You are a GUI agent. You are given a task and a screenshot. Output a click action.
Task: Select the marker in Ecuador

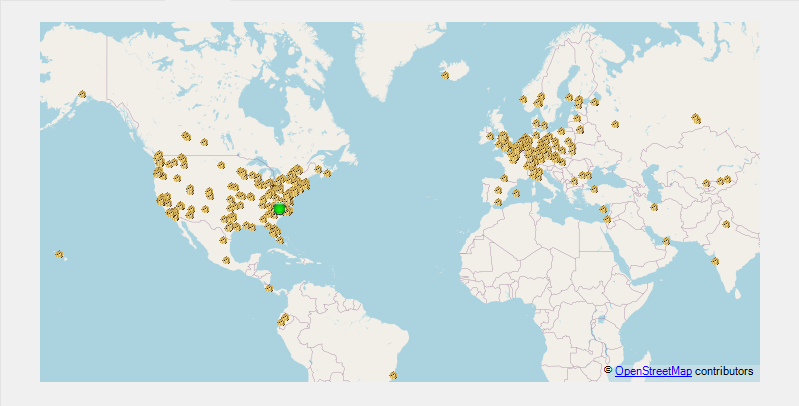[283, 319]
